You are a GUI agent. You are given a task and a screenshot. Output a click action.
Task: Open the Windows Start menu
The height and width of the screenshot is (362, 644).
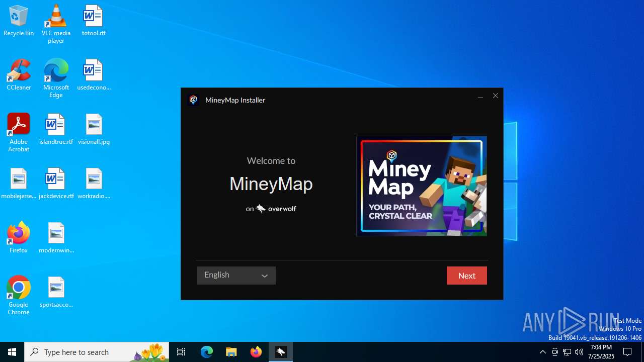coord(12,352)
